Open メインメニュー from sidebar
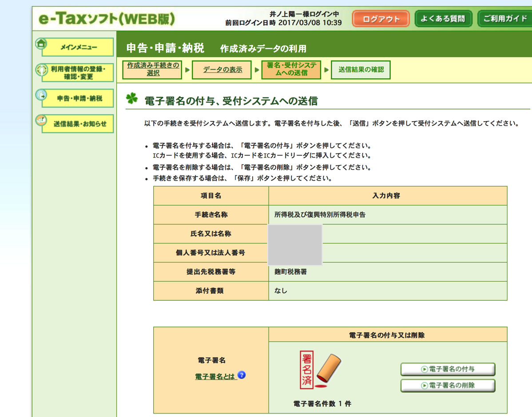This screenshot has width=532, height=417. coord(79,47)
